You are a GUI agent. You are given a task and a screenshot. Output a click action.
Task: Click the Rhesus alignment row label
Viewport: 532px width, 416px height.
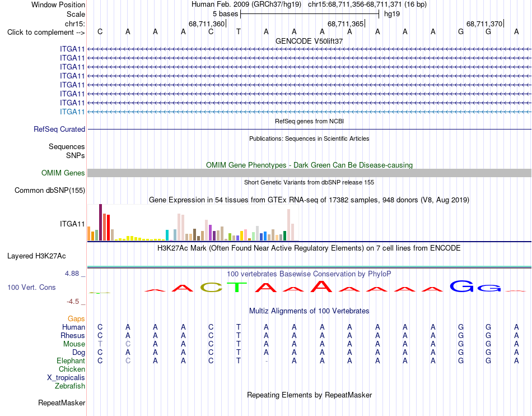[73, 335]
